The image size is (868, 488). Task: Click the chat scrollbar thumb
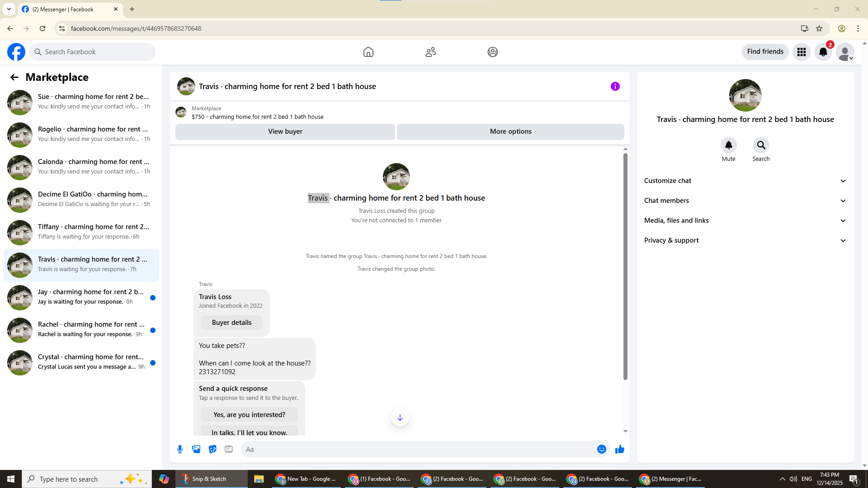point(625,267)
